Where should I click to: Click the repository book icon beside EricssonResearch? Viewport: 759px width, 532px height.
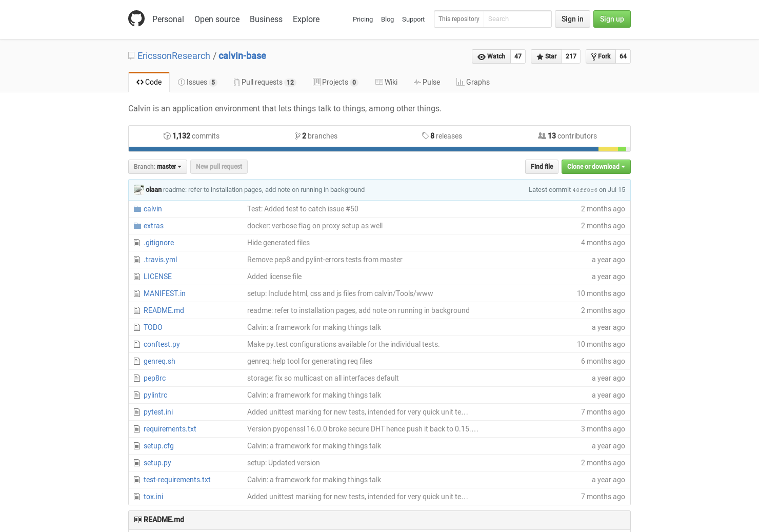pos(131,56)
